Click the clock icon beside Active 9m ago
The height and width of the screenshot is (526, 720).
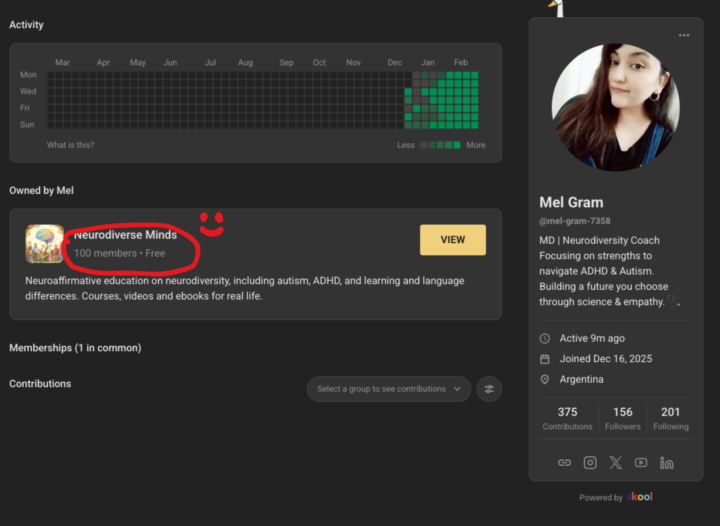coord(545,339)
